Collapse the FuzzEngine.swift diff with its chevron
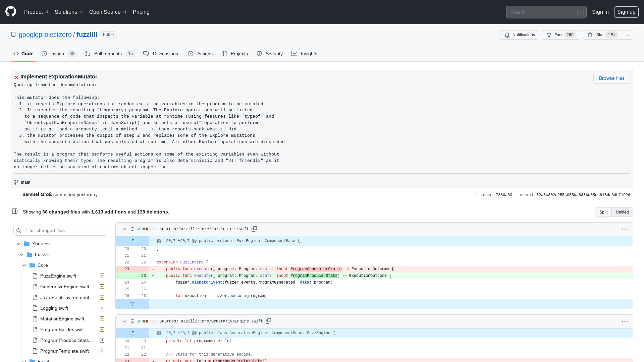 coord(124,229)
